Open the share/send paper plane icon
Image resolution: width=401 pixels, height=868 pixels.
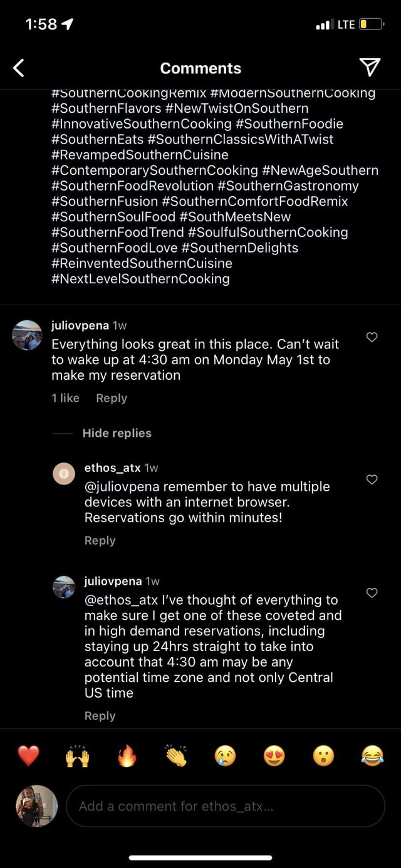point(370,68)
